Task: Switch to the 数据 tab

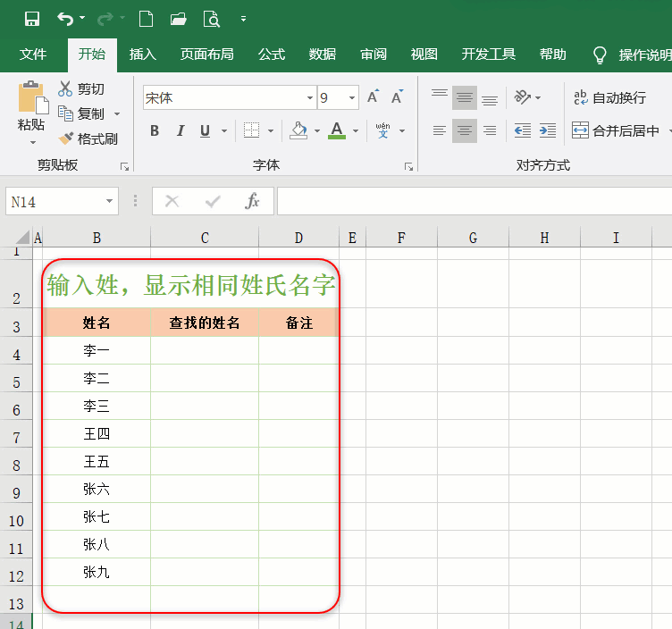Action: [323, 55]
